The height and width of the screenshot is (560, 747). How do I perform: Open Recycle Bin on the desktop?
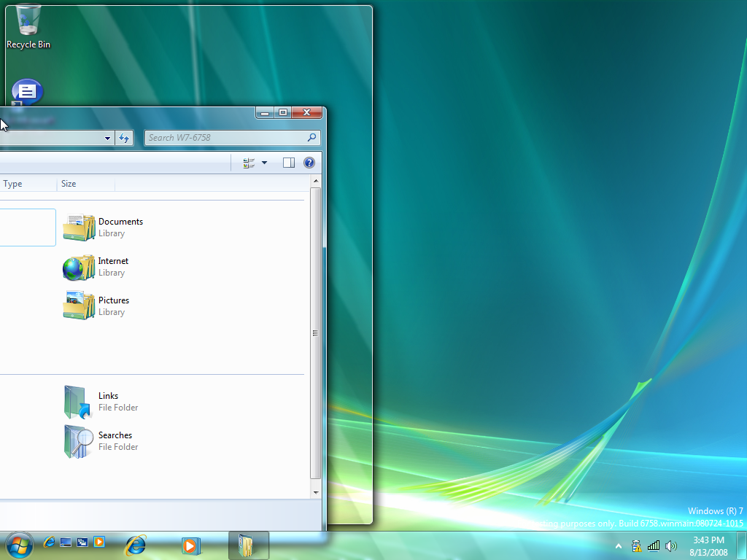point(28,26)
